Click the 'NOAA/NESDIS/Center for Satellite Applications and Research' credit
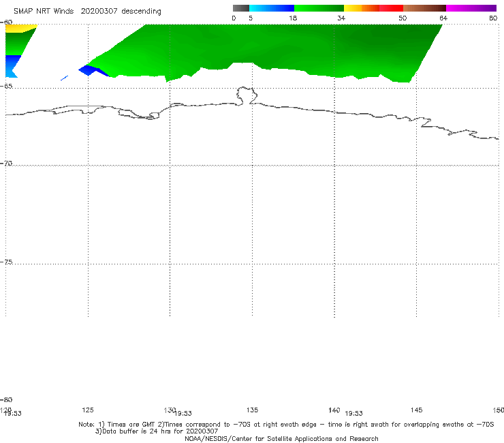This screenshot has width=504, height=443. [x=281, y=438]
